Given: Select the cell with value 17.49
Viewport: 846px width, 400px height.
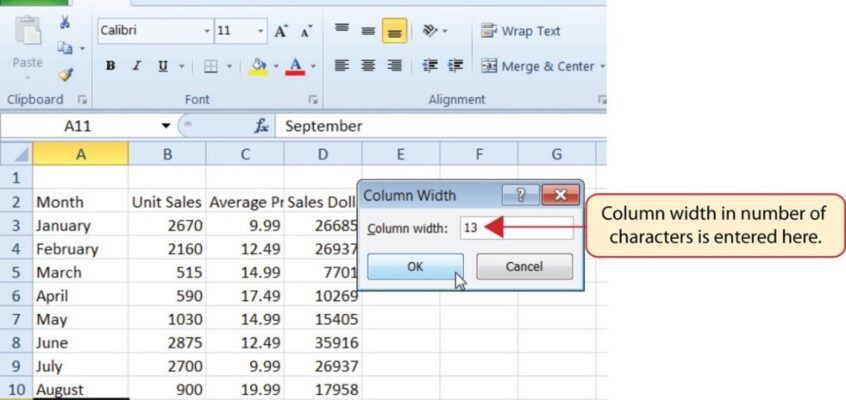Looking at the screenshot, I should [x=245, y=296].
